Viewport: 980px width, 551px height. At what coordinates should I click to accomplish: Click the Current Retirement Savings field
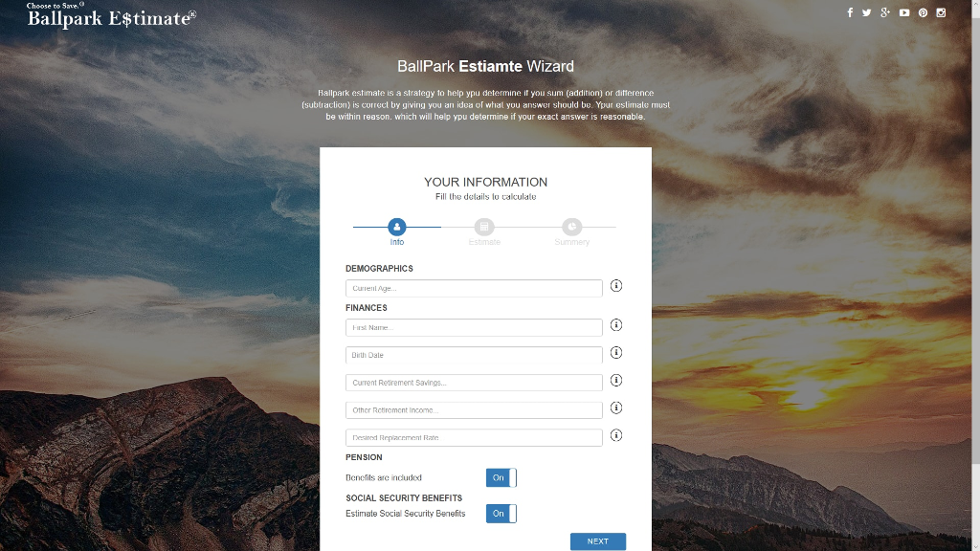point(474,381)
